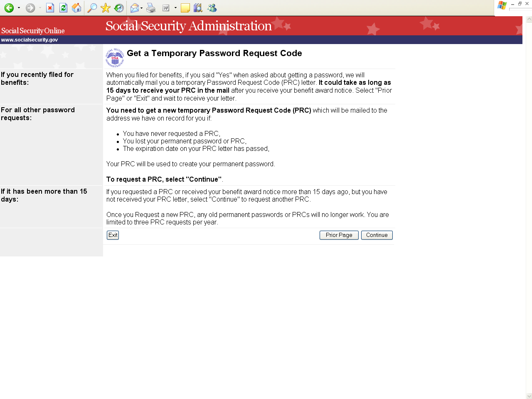532x399 pixels.
Task: Click the 'For all other password requests:' label
Action: (x=38, y=114)
